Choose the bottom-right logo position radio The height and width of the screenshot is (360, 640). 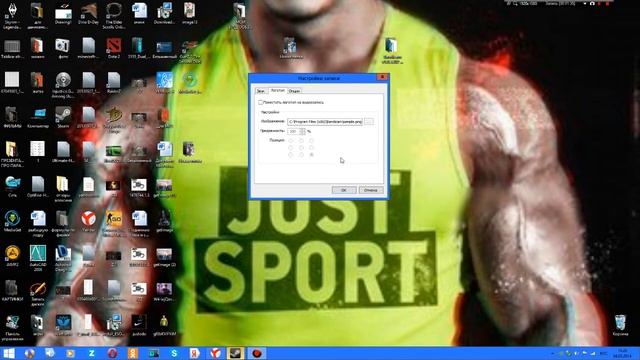311,155
